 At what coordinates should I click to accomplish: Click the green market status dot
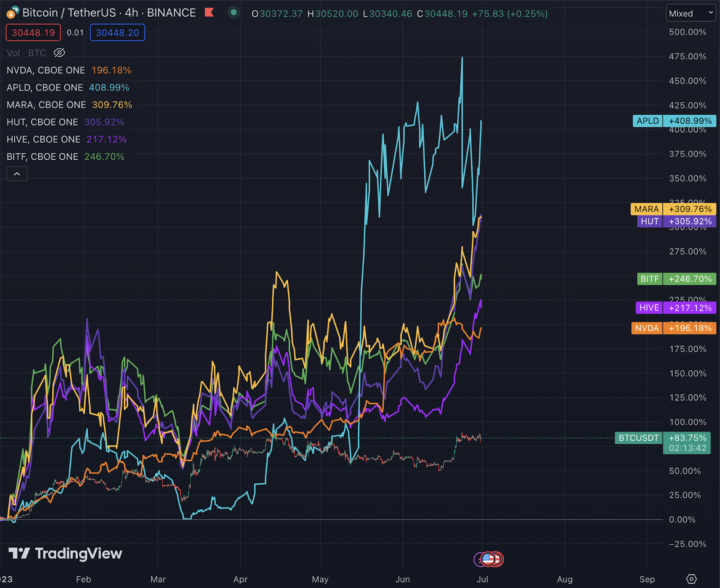click(233, 13)
